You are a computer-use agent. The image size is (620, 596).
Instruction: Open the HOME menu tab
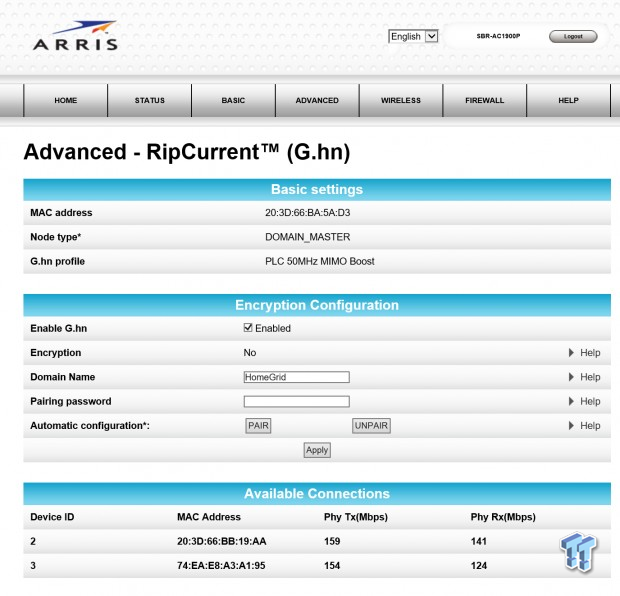coord(66,100)
